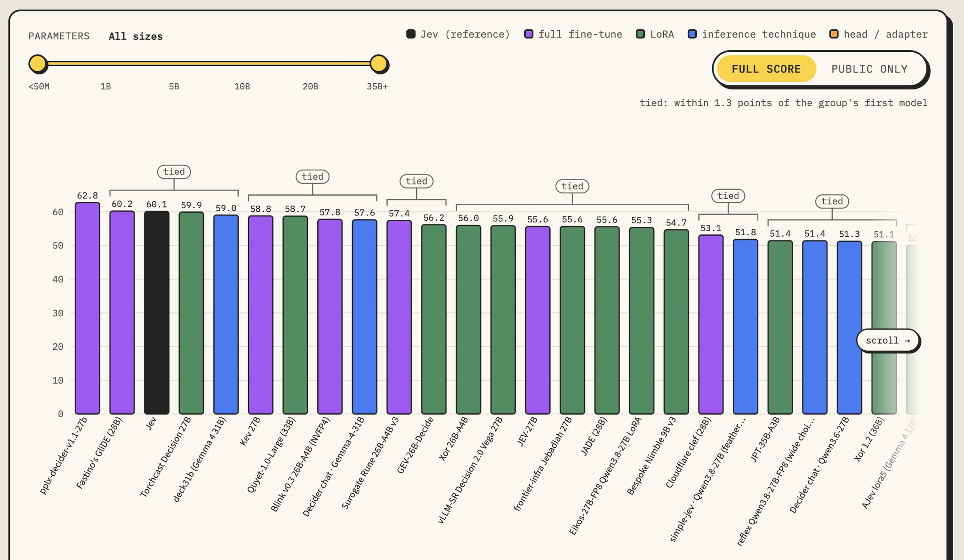Select the Cloudflare clef (28B) bar
964x560 pixels.
[711, 325]
